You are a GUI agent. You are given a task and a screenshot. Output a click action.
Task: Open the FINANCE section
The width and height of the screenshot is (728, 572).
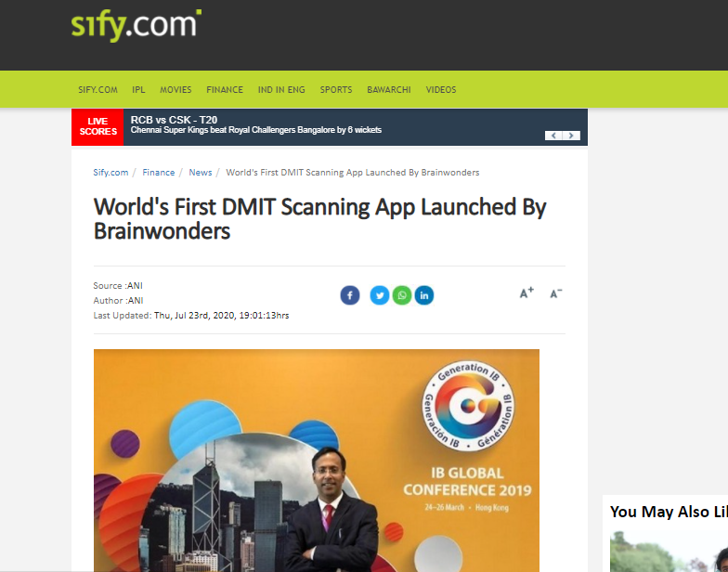(225, 89)
